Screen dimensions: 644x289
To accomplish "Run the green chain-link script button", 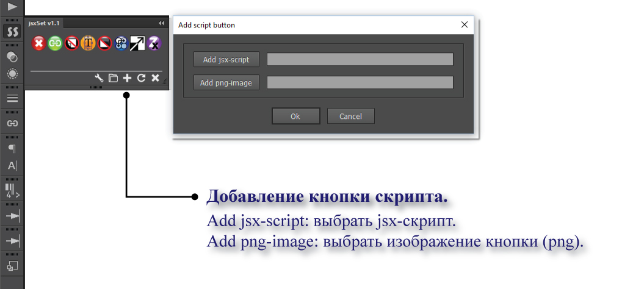I will click(55, 43).
